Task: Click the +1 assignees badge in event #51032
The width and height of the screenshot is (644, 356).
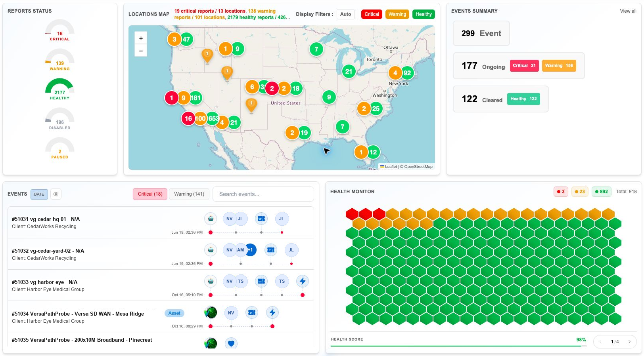Action: [x=251, y=250]
